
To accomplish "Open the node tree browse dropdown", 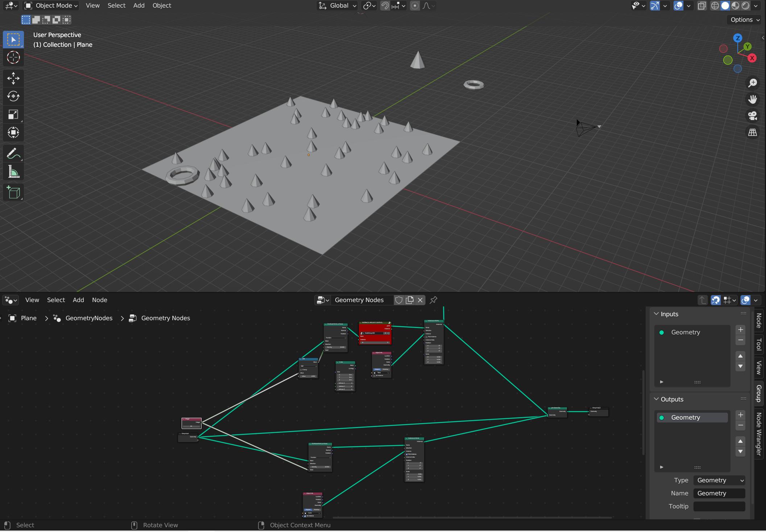I will [x=323, y=300].
